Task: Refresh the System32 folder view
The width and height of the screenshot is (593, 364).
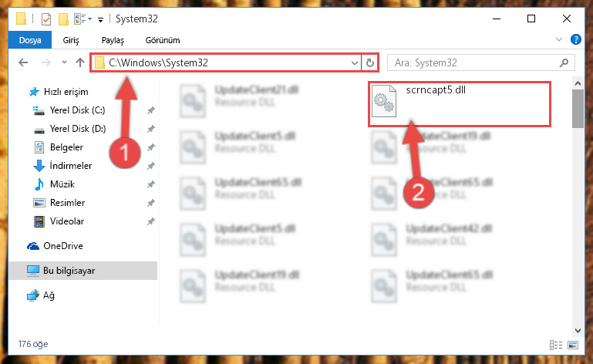Action: coord(370,62)
